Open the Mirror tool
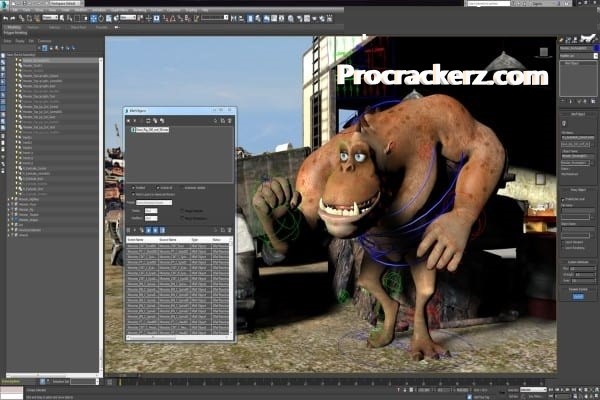 [233, 18]
